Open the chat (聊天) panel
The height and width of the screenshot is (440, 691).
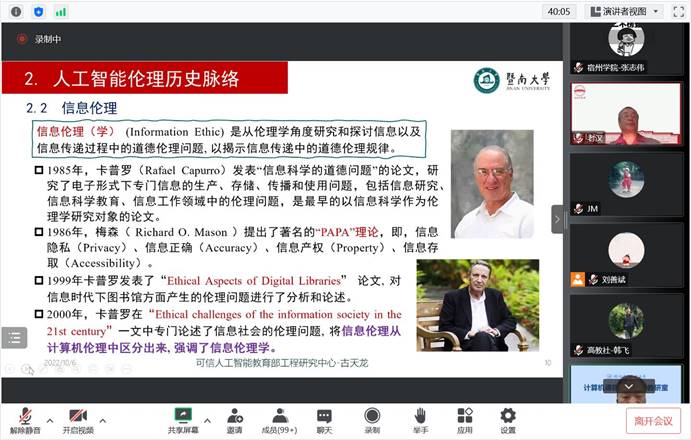coord(324,418)
